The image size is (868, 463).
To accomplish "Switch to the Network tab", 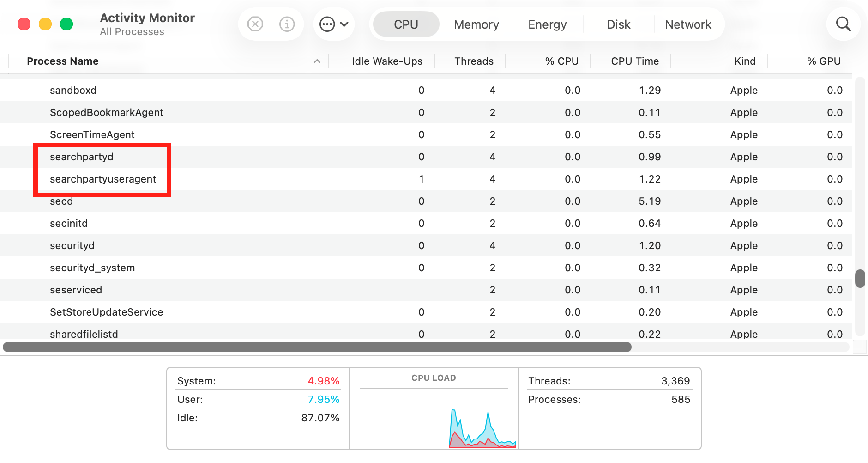I will pyautogui.click(x=688, y=24).
